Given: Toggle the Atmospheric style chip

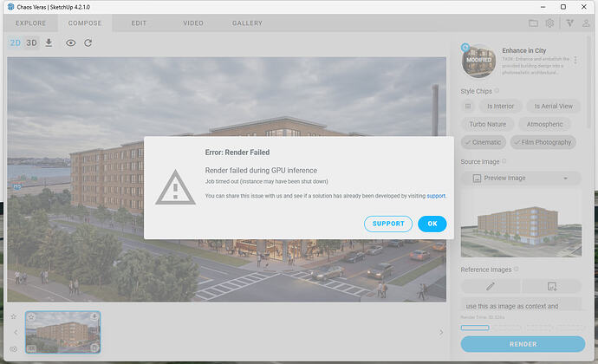Looking at the screenshot, I should (x=544, y=125).
